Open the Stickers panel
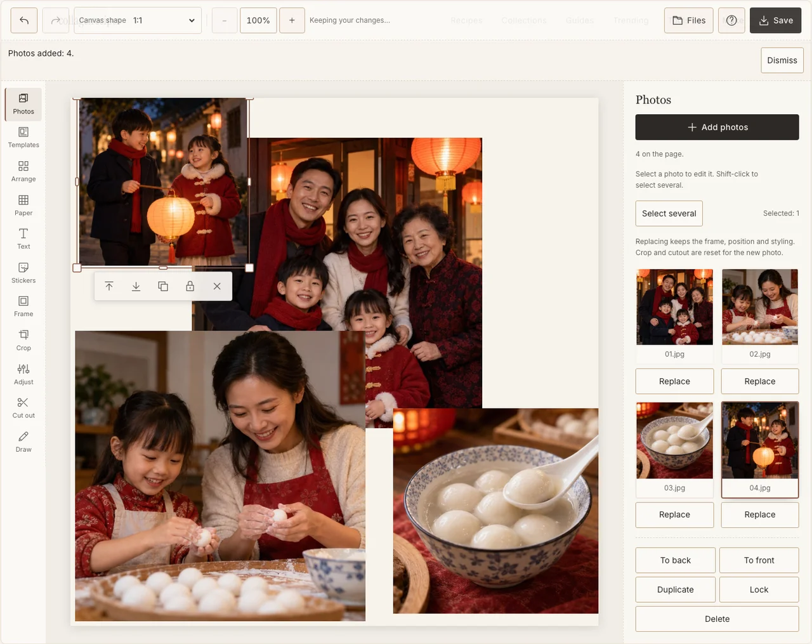 (23, 273)
